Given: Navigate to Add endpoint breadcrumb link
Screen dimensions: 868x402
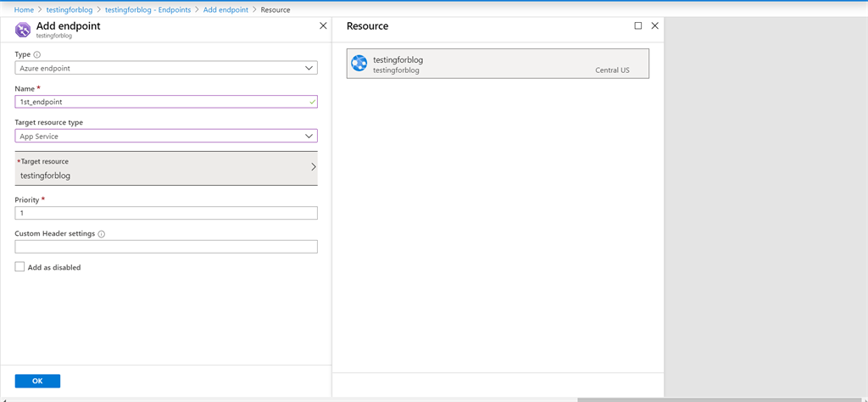Looking at the screenshot, I should [226, 9].
